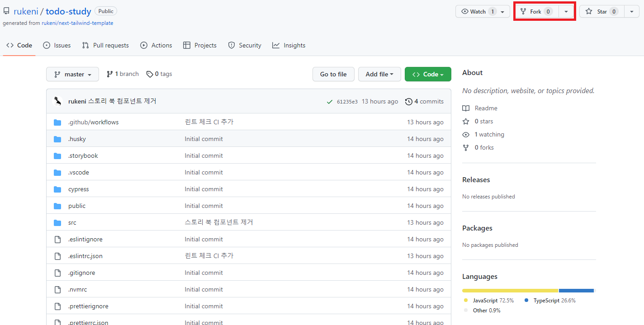Open the rukeni/next-tailwind-template link

coord(77,23)
